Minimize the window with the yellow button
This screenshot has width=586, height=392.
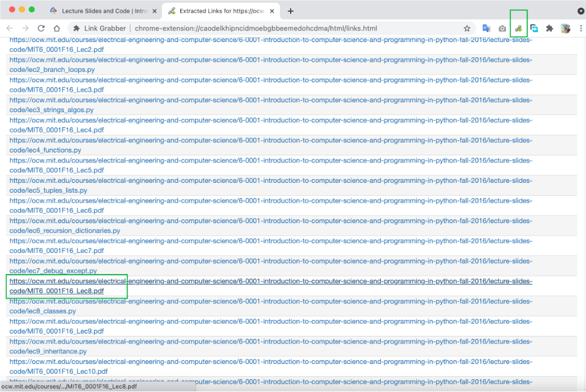click(x=22, y=10)
